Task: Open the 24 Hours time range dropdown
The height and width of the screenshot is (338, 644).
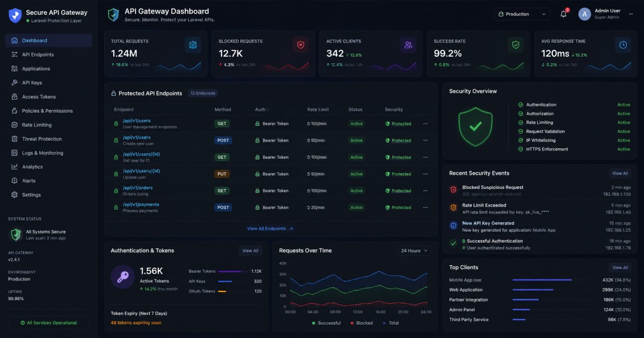Action: (414, 251)
